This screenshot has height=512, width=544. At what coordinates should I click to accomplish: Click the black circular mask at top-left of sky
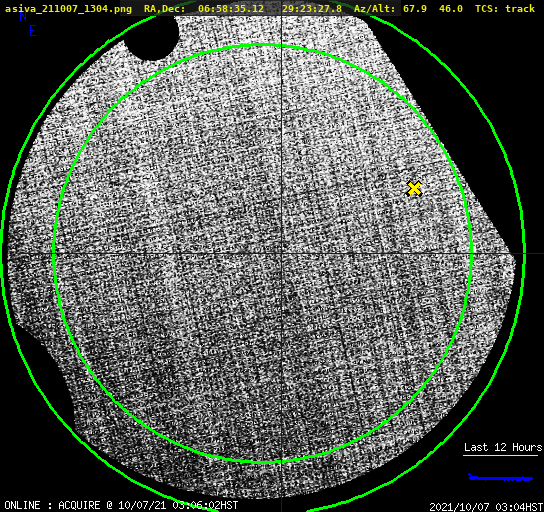click(x=151, y=36)
